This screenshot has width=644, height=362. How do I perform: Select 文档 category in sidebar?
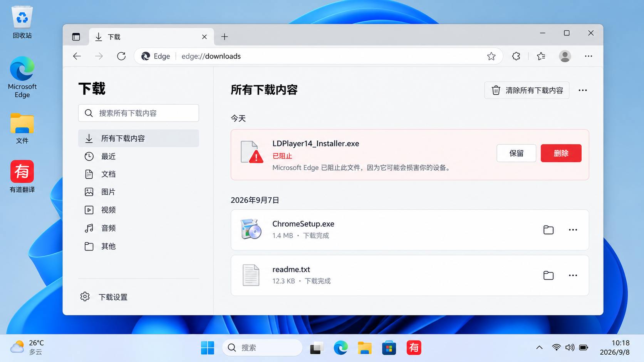tap(139, 174)
